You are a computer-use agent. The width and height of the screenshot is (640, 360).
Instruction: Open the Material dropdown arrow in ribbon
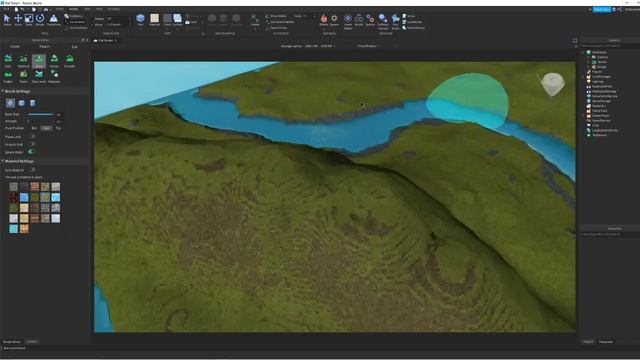click(154, 29)
